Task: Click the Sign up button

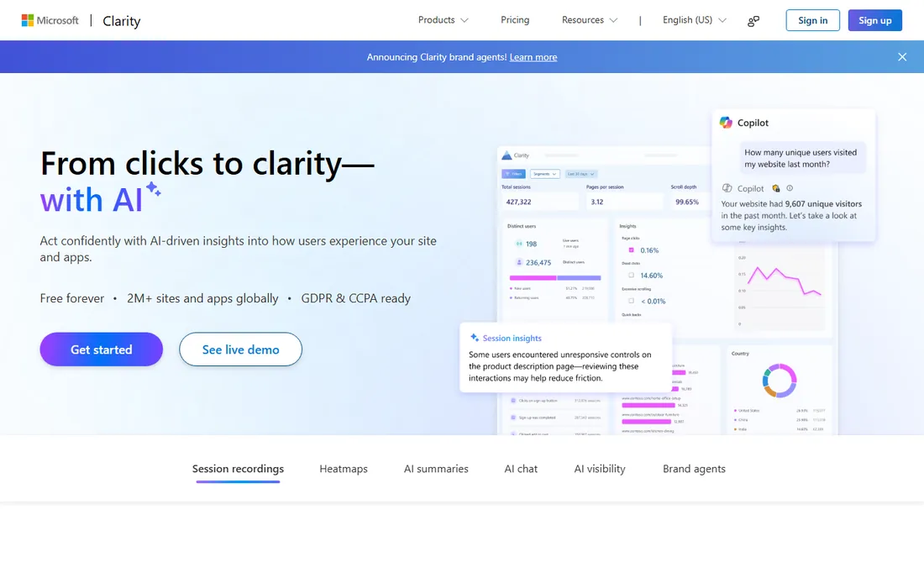Action: click(x=875, y=21)
